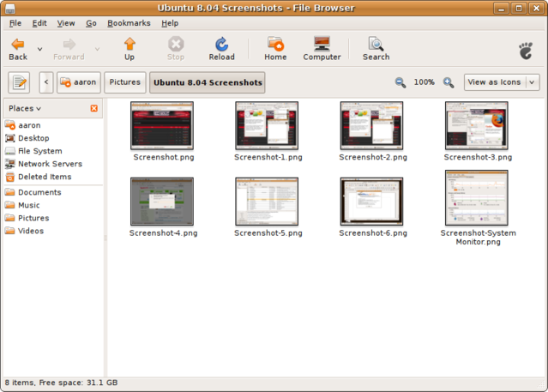The width and height of the screenshot is (548, 392).
Task: Select Desktop in Places sidebar
Action: (53, 138)
